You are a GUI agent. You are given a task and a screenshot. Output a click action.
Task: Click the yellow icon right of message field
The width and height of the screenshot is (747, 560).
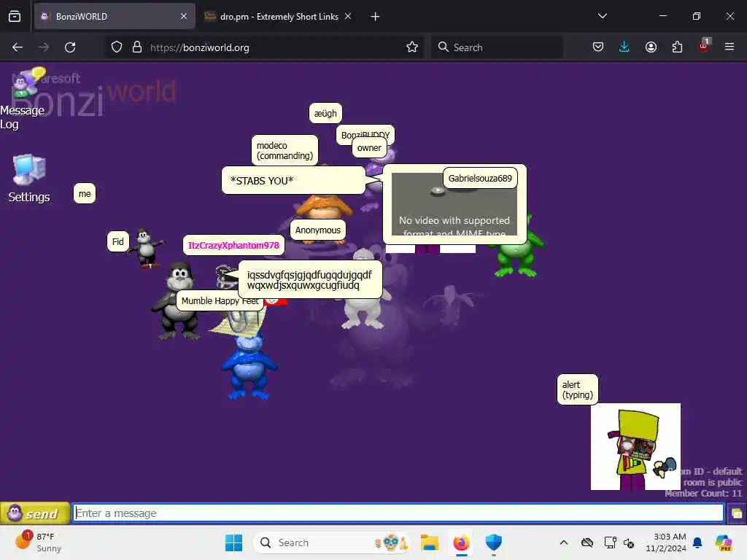click(x=736, y=513)
